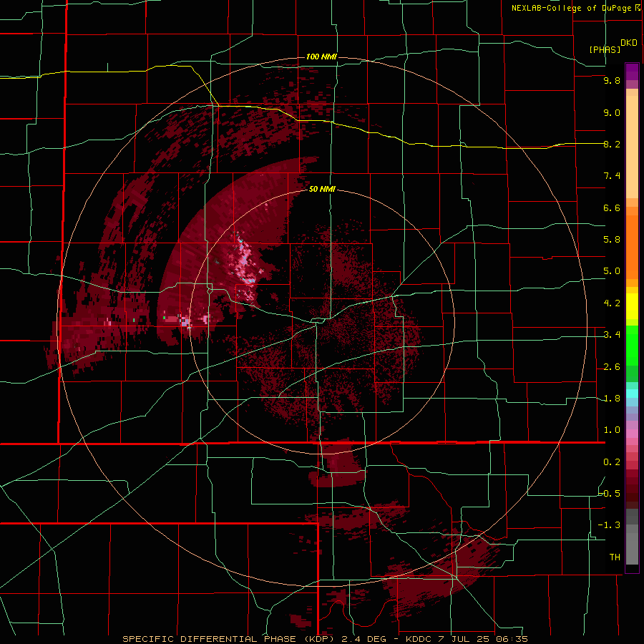Viewport: 644px width, 644px height.
Task: Click the 8.2 scale value
Action: tap(612, 144)
